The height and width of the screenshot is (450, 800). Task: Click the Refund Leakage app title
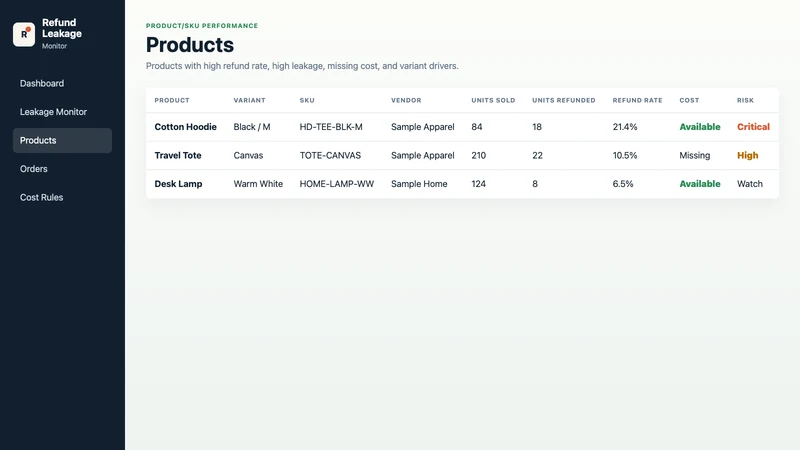tap(62, 28)
